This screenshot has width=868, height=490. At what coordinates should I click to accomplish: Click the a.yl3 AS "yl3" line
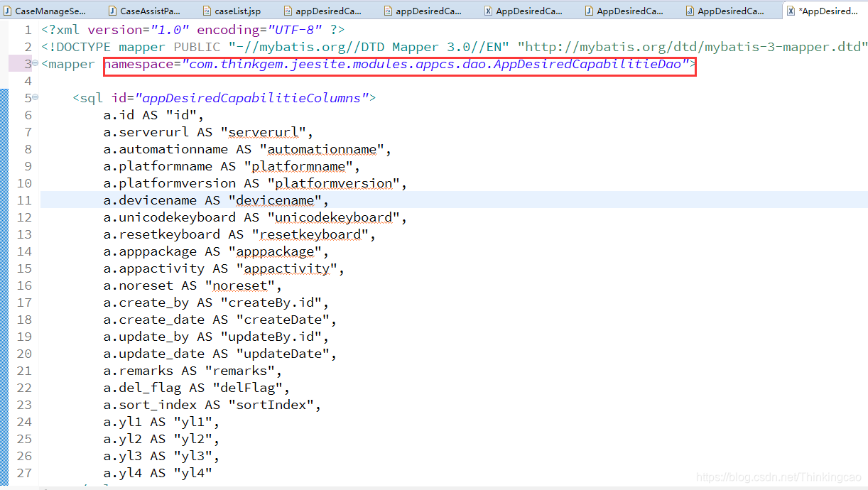(161, 456)
